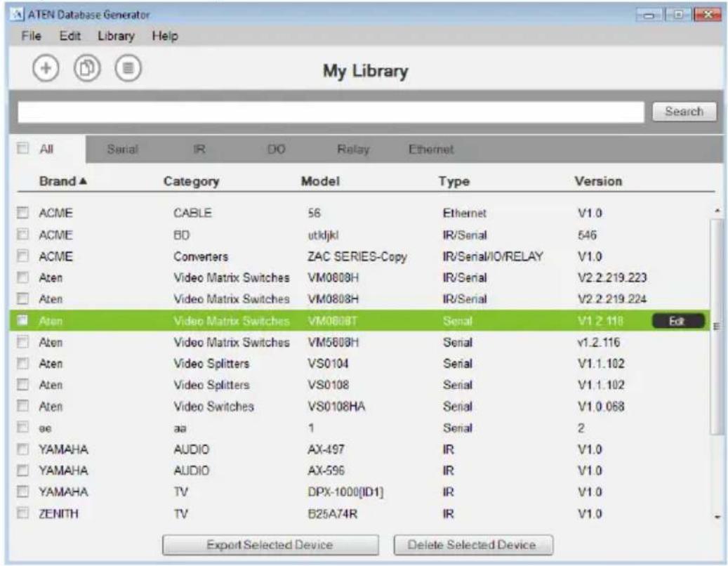Select the AX-596 model cell
The height and width of the screenshot is (566, 728).
point(326,470)
